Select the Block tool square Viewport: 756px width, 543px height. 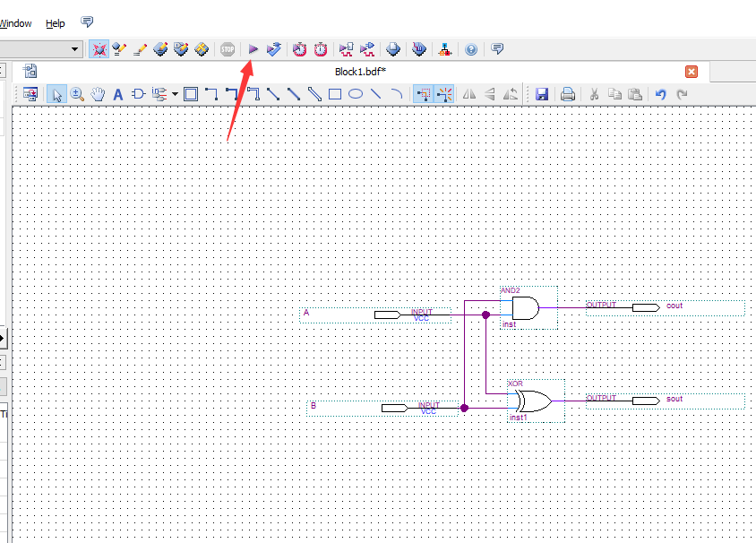click(x=191, y=94)
